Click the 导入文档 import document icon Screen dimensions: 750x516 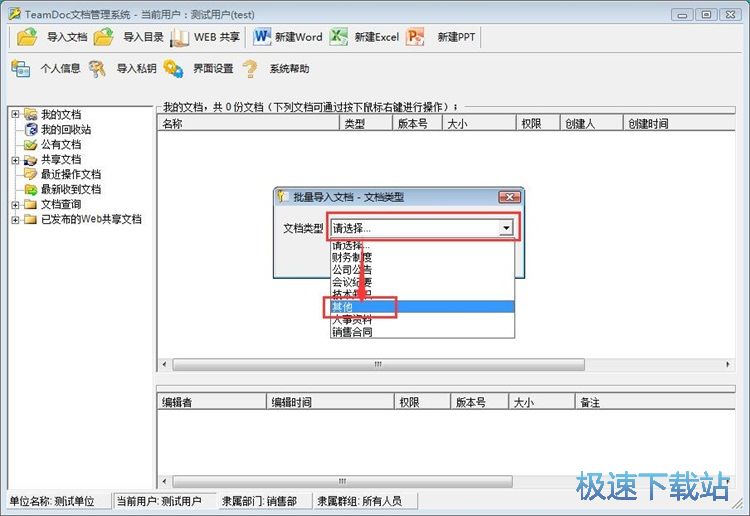(27, 37)
